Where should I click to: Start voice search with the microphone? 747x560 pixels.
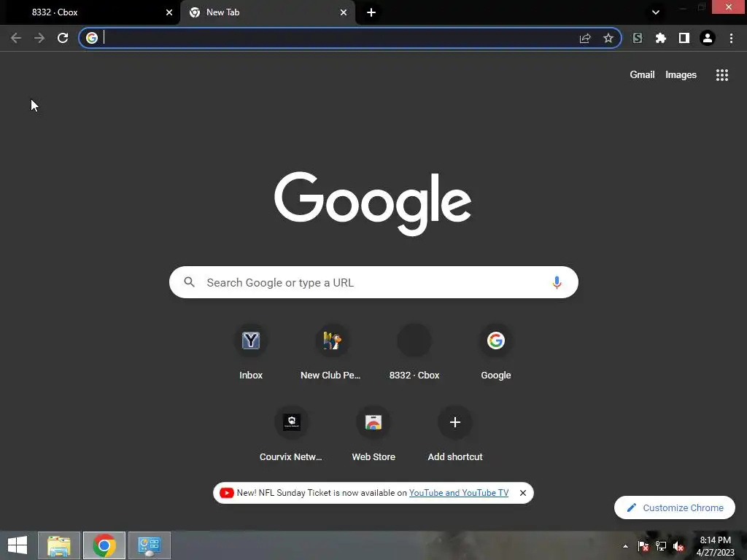point(557,282)
